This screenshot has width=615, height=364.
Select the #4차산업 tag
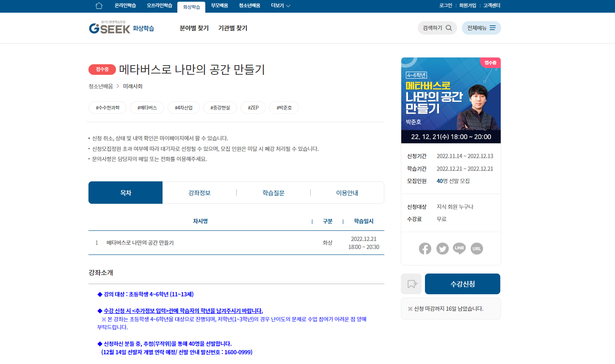click(x=184, y=108)
